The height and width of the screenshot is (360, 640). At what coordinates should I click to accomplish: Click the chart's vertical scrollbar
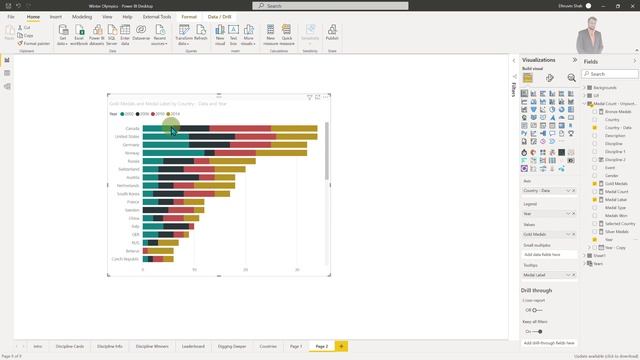coord(327,151)
